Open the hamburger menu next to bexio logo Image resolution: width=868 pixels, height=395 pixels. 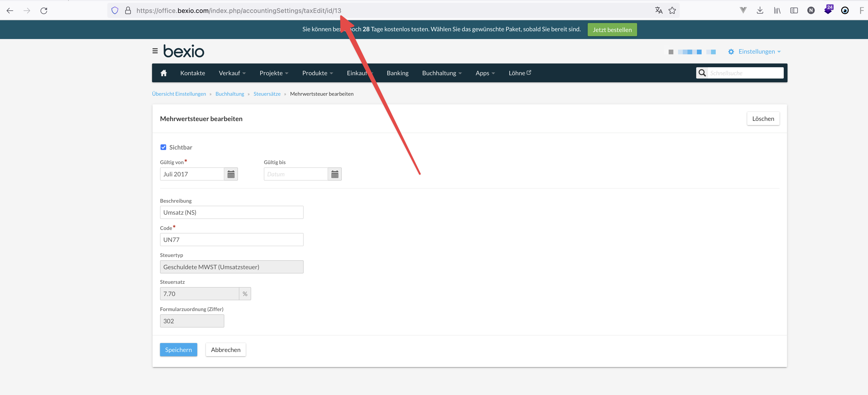pos(155,51)
